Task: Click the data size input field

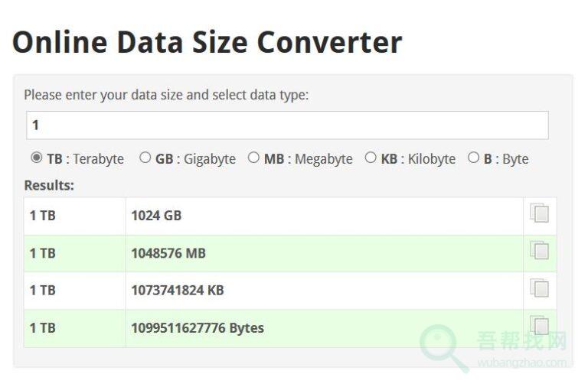Action: pyautogui.click(x=287, y=125)
